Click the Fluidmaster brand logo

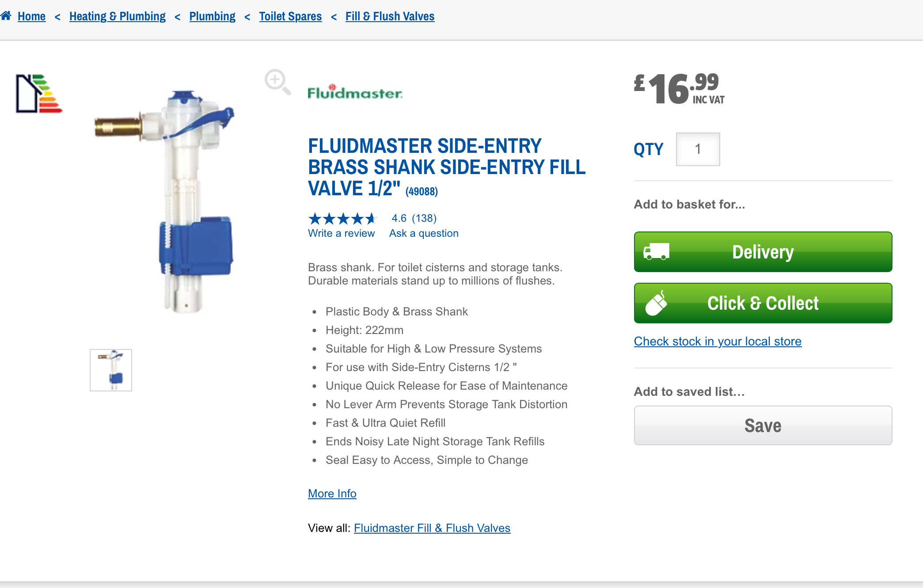[354, 92]
